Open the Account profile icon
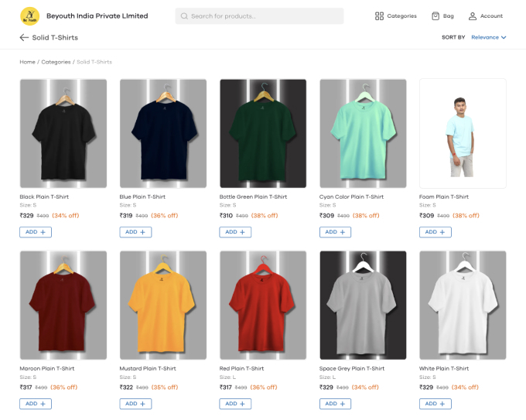This screenshot has height=420, width=526. (x=473, y=16)
